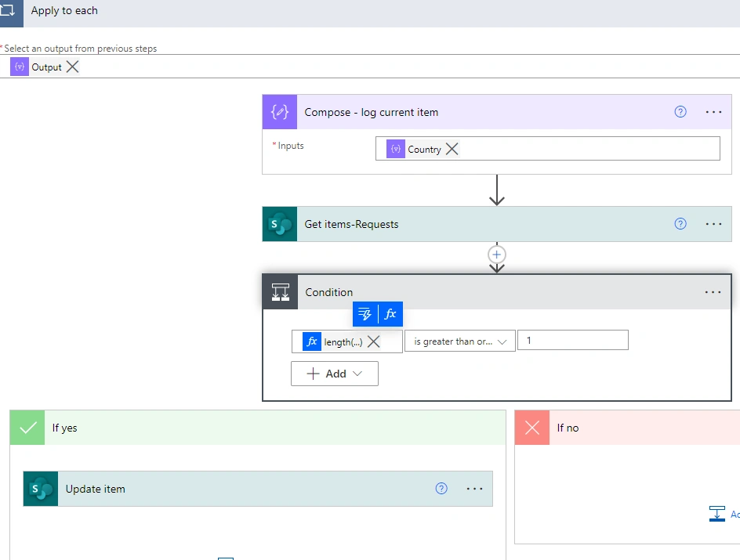Click the Apply to each loop icon

pos(9,13)
